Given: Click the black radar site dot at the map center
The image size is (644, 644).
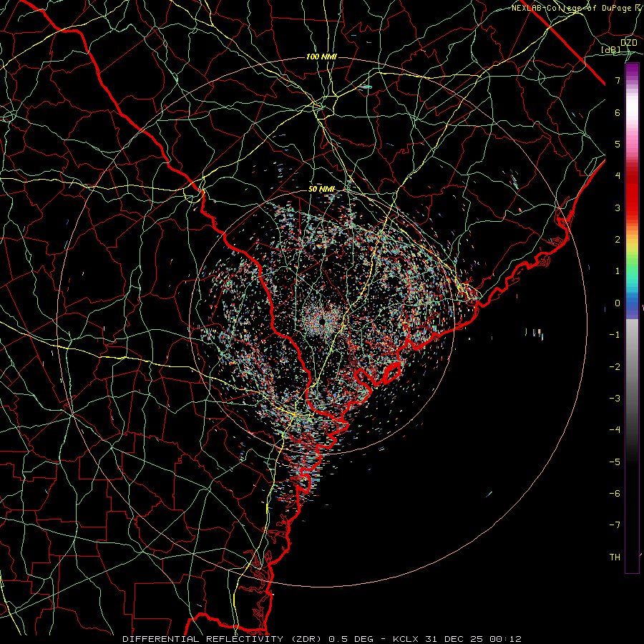Looking at the screenshot, I should coord(321,322).
